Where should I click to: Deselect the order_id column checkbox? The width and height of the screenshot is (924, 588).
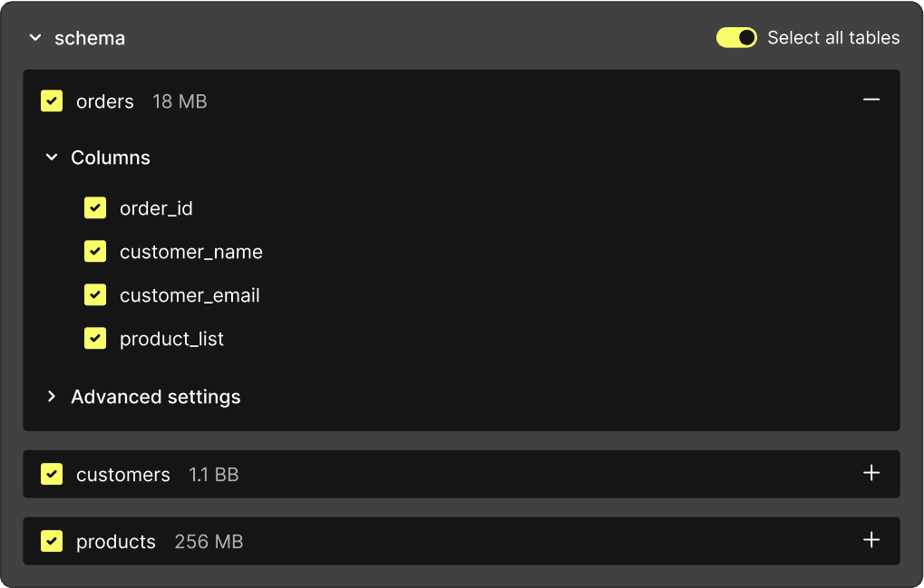tap(95, 208)
